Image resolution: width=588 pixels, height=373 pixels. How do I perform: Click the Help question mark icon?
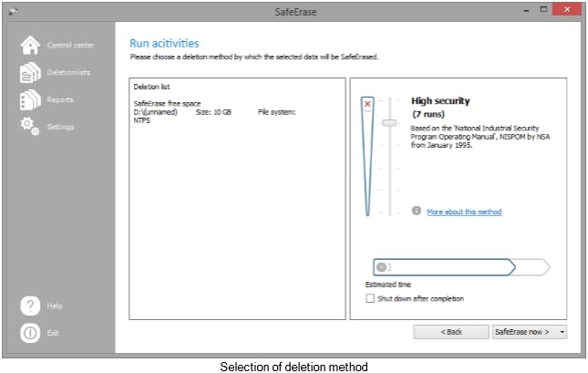[30, 306]
